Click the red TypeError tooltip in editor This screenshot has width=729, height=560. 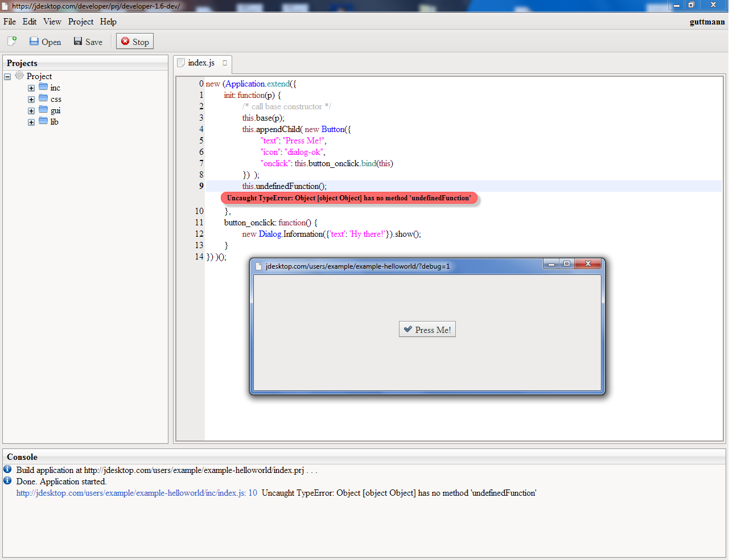349,198
